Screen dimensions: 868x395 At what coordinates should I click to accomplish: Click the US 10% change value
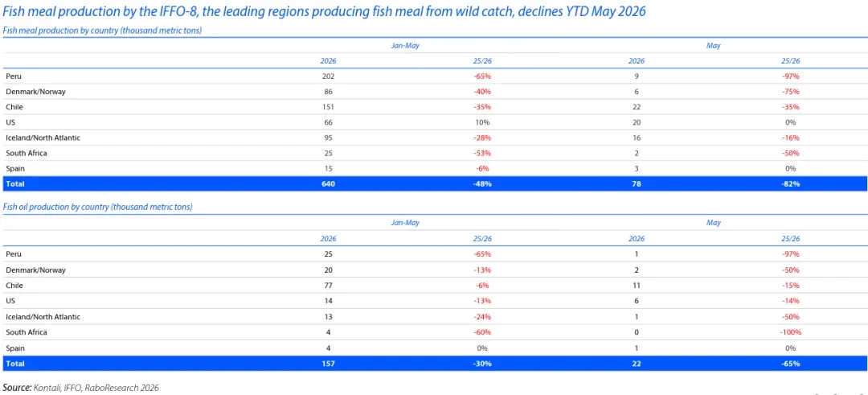point(483,122)
